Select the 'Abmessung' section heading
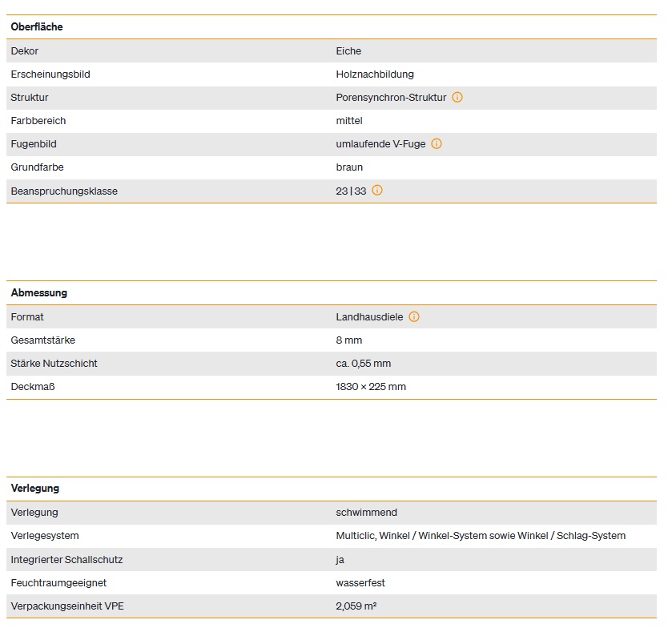 tap(39, 292)
